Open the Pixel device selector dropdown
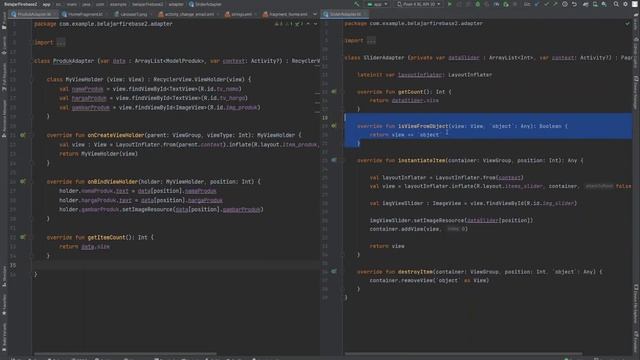Screen dimensions: 640x360 coord(418,4)
